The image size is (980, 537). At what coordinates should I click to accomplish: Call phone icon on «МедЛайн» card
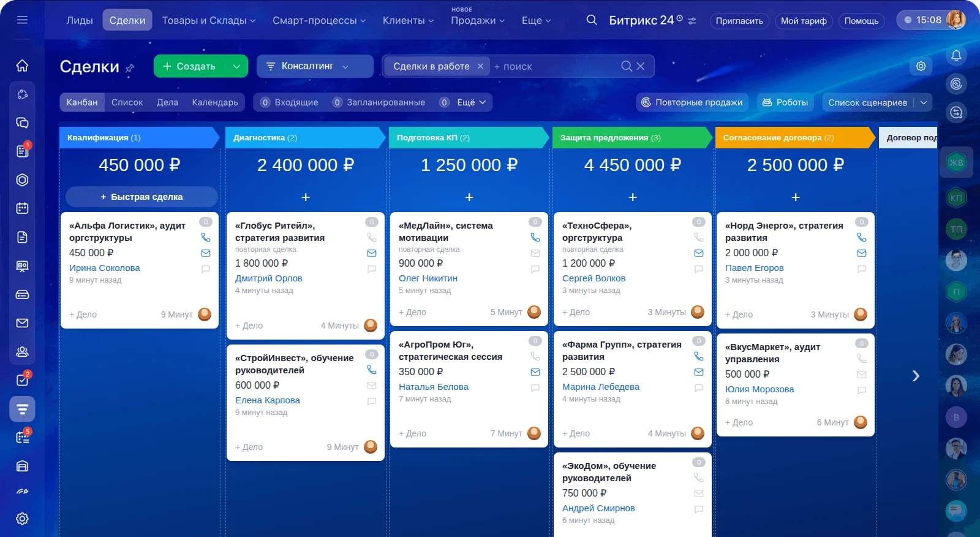[x=535, y=237]
